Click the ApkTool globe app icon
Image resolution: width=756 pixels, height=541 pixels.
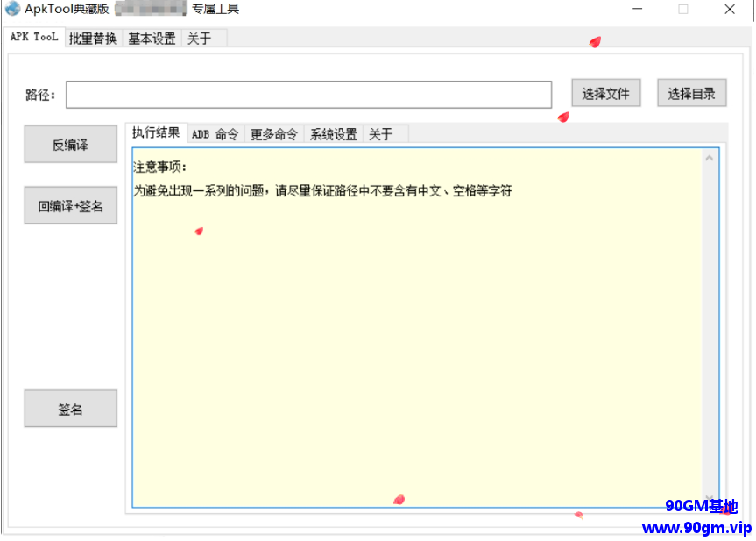coord(12,9)
